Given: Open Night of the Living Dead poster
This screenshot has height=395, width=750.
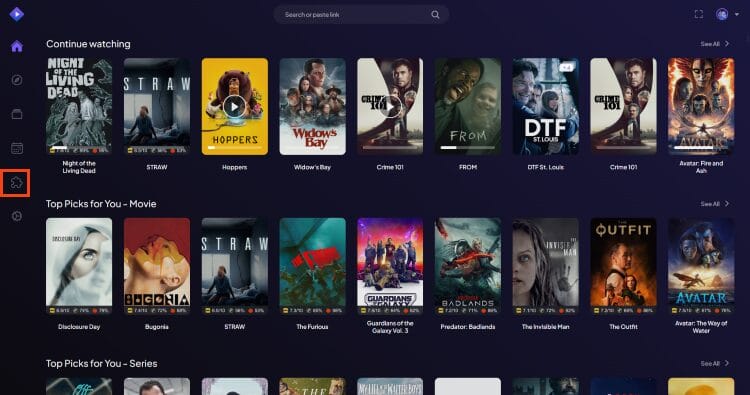Looking at the screenshot, I should click(79, 106).
